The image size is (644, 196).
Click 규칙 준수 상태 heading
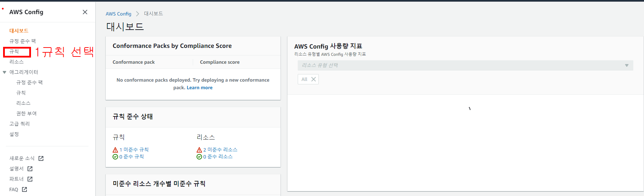pos(133,116)
